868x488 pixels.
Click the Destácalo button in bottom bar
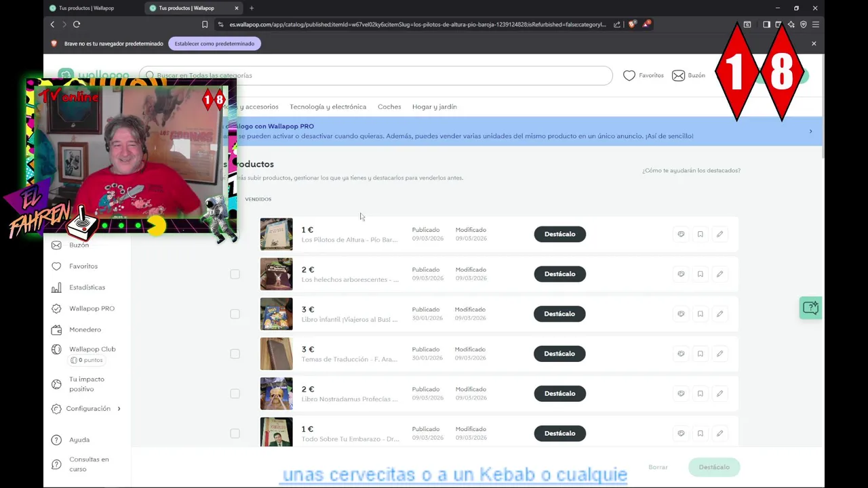(714, 467)
